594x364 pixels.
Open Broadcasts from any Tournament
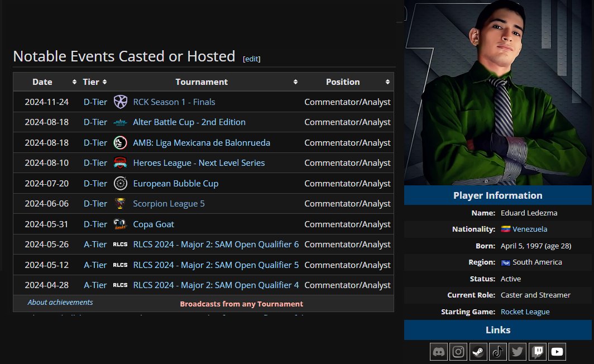[241, 304]
